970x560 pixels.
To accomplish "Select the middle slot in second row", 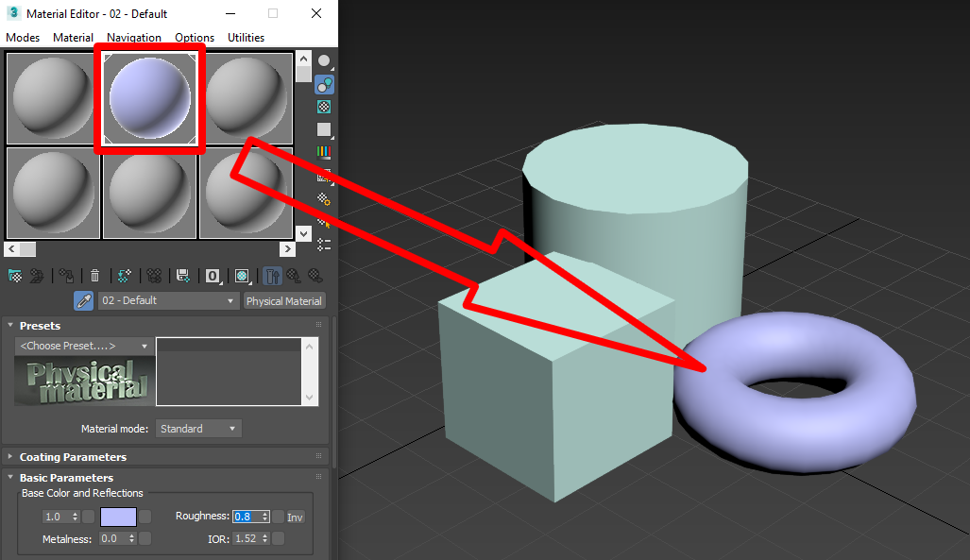I will coord(150,193).
